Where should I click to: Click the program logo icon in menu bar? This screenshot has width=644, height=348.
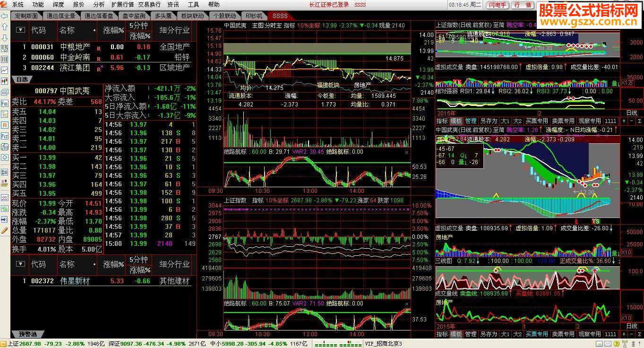[4, 4]
